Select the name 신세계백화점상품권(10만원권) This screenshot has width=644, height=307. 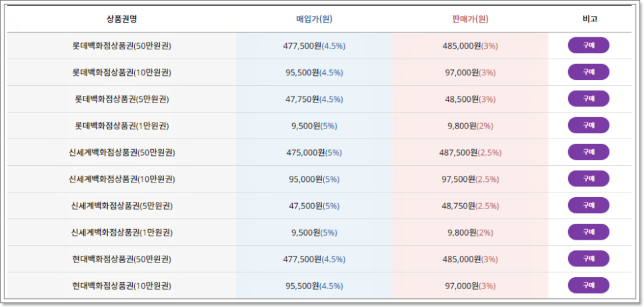[x=121, y=179]
